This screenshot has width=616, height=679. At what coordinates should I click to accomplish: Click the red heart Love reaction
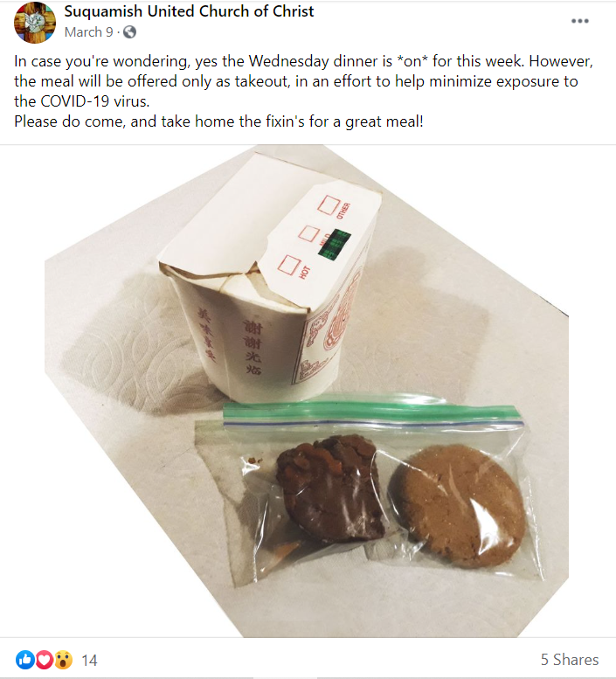click(44, 660)
